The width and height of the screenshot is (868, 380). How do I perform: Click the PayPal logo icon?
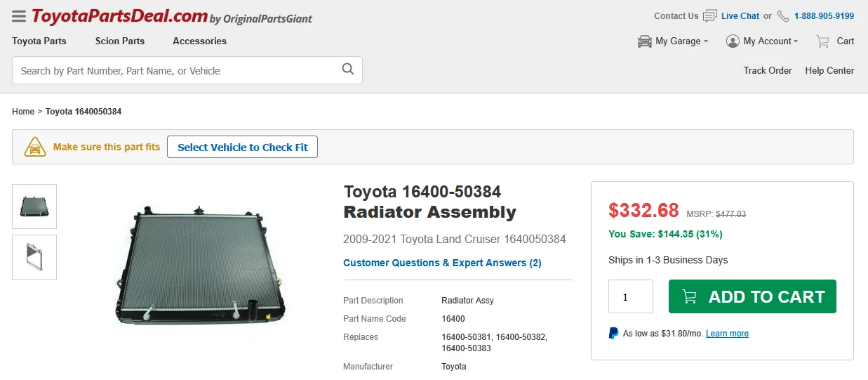613,334
